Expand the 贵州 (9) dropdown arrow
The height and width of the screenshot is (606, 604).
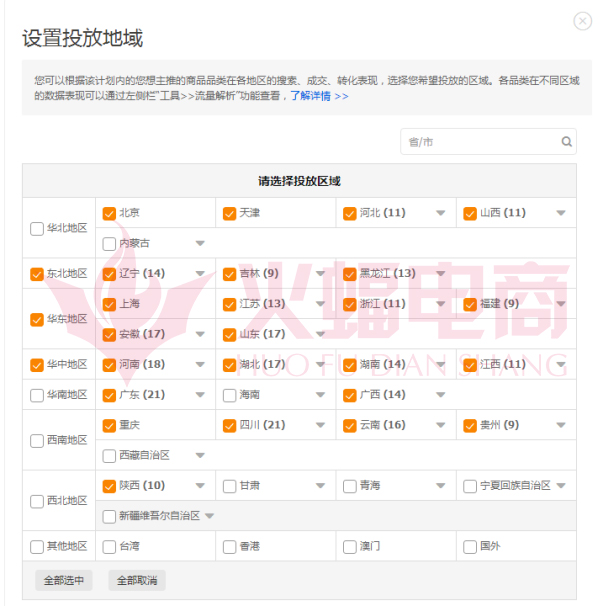tap(561, 425)
